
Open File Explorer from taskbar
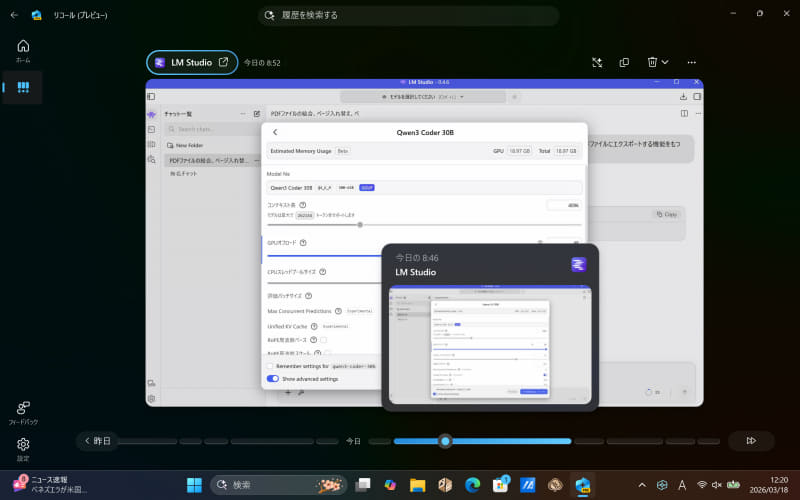417,485
